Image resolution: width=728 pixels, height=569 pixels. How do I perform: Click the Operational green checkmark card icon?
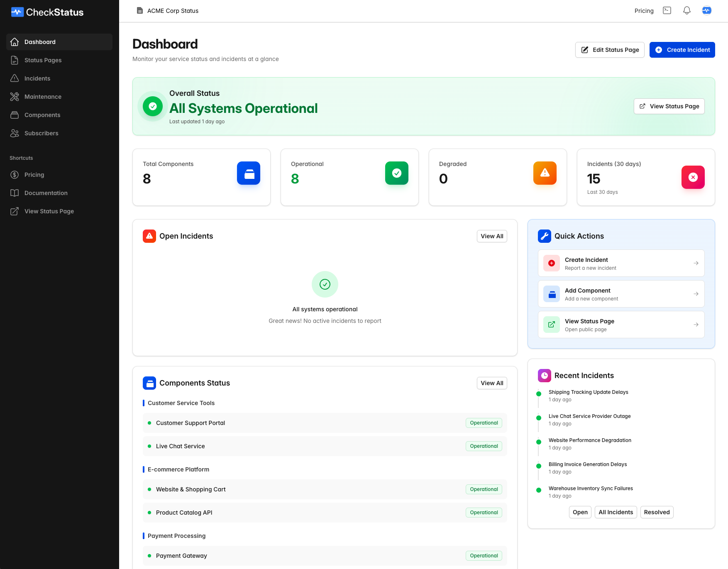(x=397, y=173)
